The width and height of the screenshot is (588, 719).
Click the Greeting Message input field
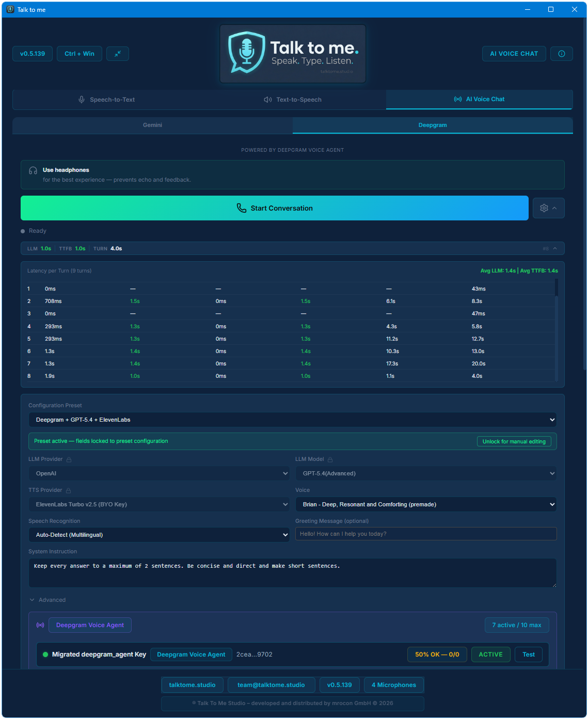coord(426,534)
